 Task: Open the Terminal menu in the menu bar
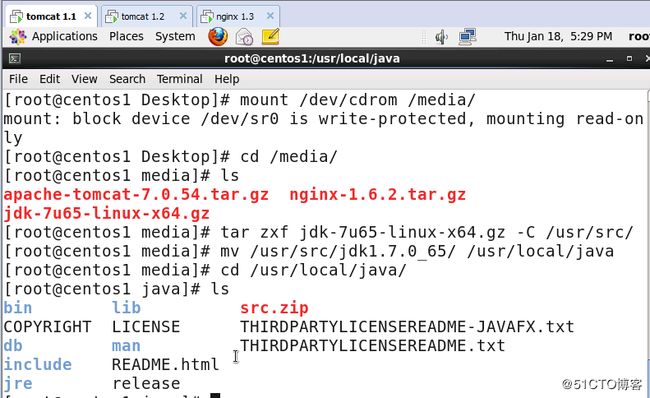(179, 79)
